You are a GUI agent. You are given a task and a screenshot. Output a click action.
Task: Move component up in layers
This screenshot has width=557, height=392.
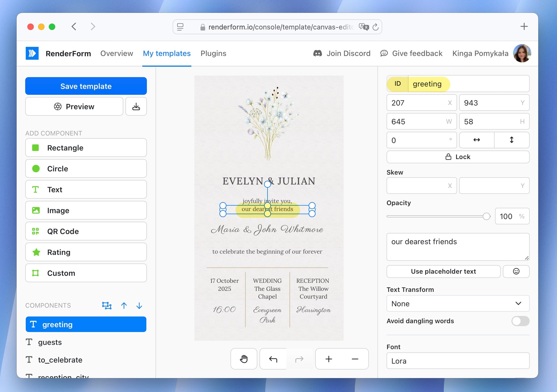pos(124,306)
